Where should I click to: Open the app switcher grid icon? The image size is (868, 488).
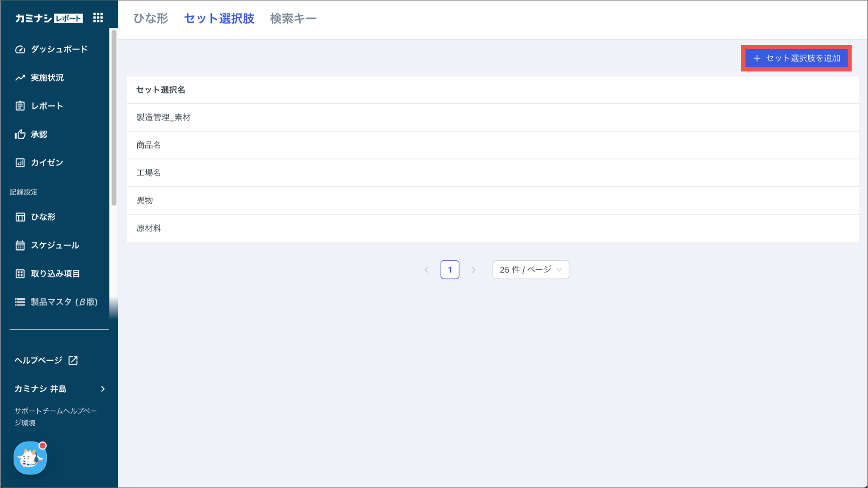(x=98, y=18)
